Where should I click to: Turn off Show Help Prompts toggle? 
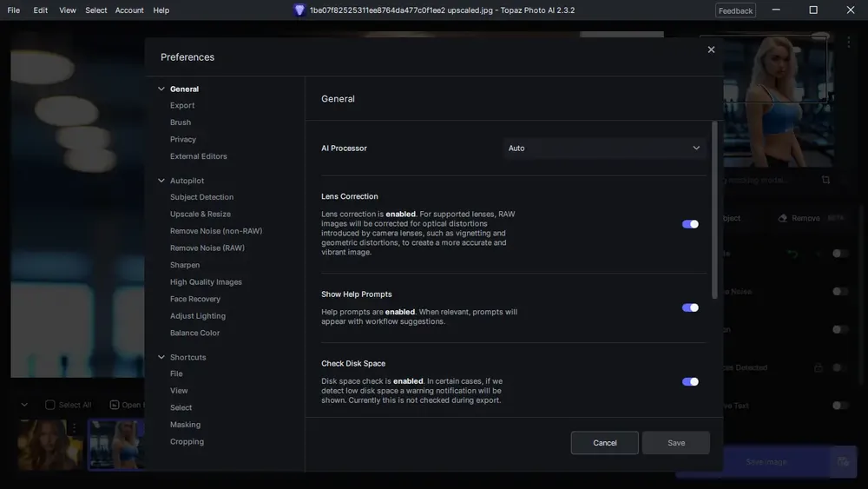coord(690,308)
